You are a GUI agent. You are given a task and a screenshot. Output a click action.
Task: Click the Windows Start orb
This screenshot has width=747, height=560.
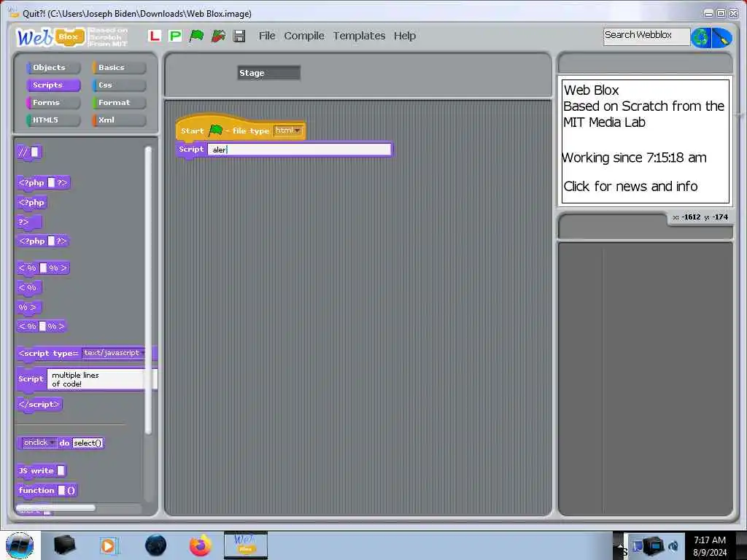[20, 545]
